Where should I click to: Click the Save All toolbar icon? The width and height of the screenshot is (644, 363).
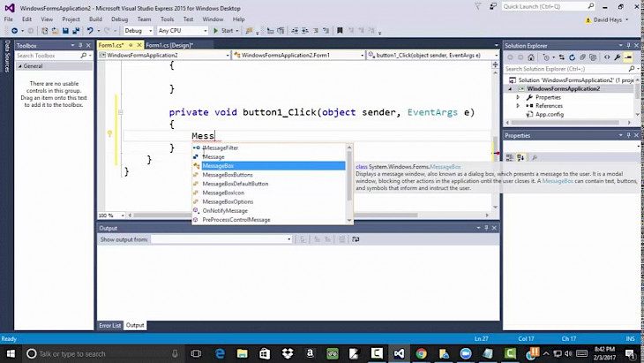[76, 31]
